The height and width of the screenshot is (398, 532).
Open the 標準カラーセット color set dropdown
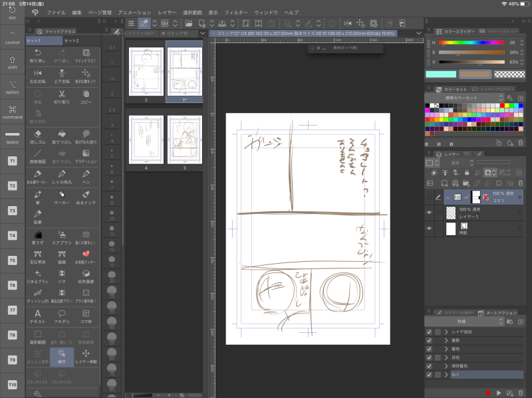click(464, 98)
